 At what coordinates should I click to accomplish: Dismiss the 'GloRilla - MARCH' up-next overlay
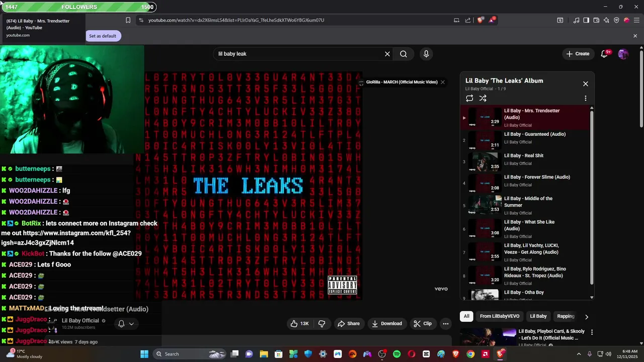coord(443,82)
